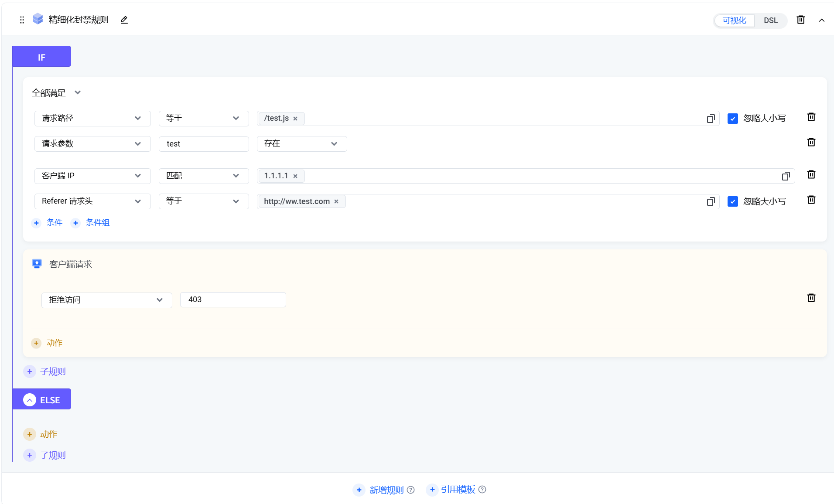This screenshot has width=834, height=504.
Task: Delete the 请求路径 condition row
Action: click(x=811, y=117)
